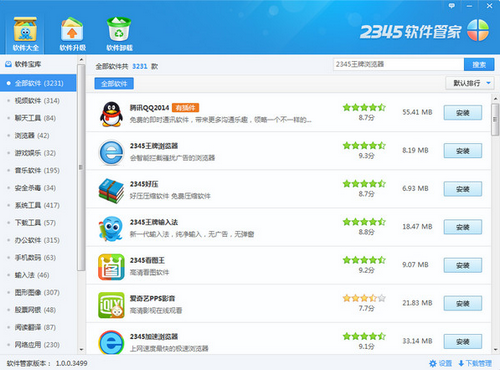Screen dimensions: 500x370
Task: Install 2345看图王 with 安装 button
Action: [463, 265]
